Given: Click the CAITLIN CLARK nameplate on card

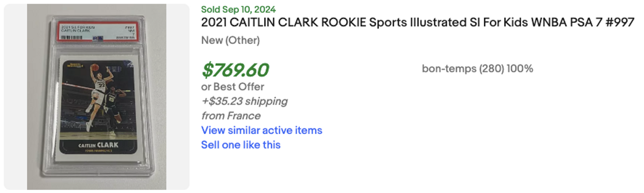Looking at the screenshot, I should tap(99, 146).
